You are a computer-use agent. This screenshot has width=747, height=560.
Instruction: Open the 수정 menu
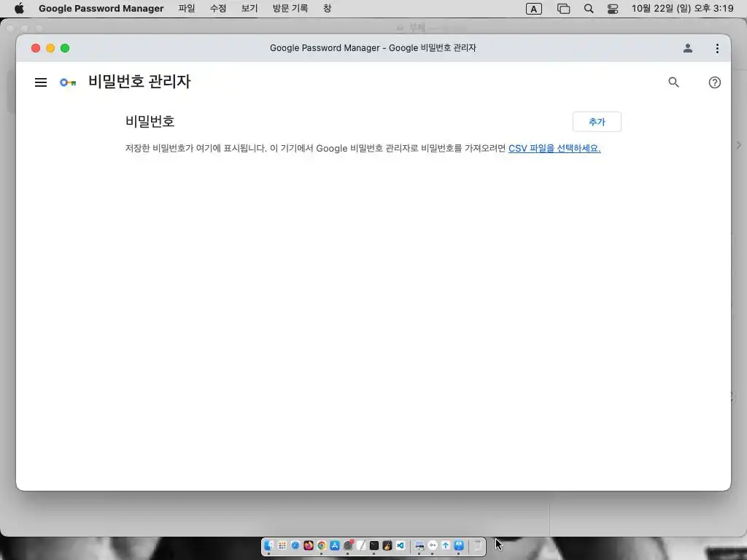pyautogui.click(x=218, y=9)
